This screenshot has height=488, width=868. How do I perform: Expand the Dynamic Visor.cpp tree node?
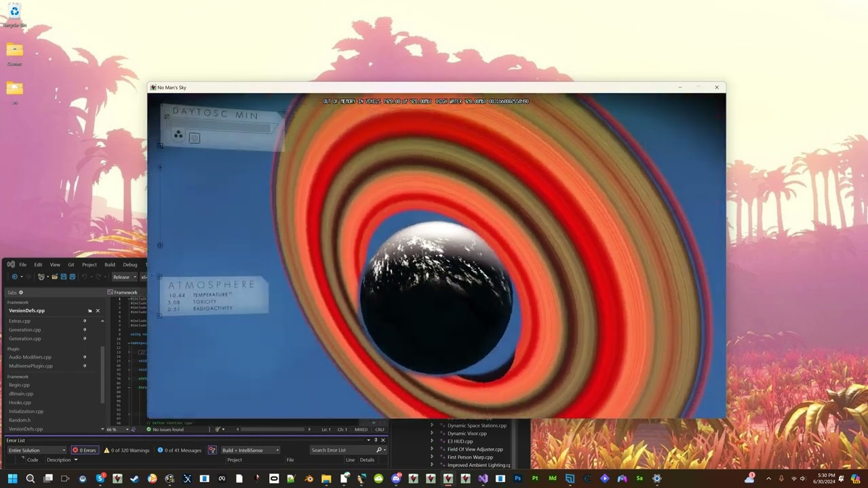pyautogui.click(x=432, y=433)
